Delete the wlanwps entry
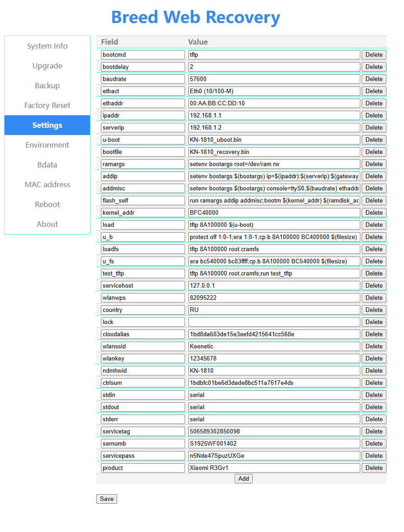Screen dimensions: 404x532 click(x=374, y=298)
